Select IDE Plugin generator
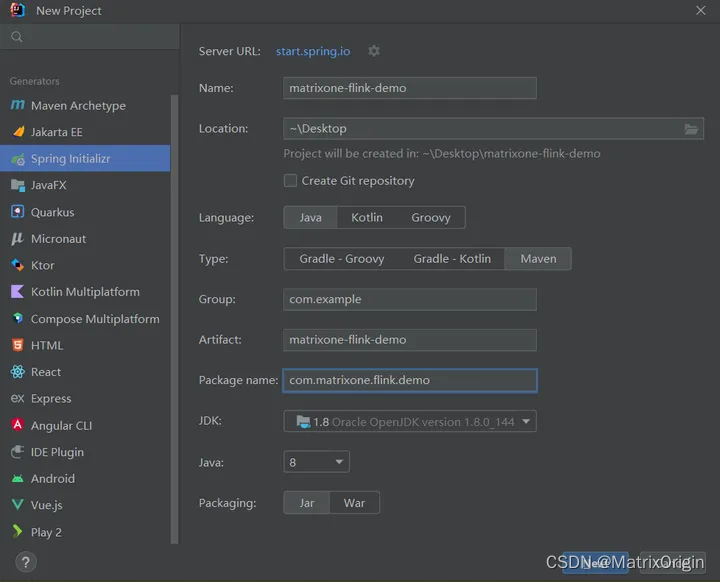The image size is (720, 582). [85, 452]
